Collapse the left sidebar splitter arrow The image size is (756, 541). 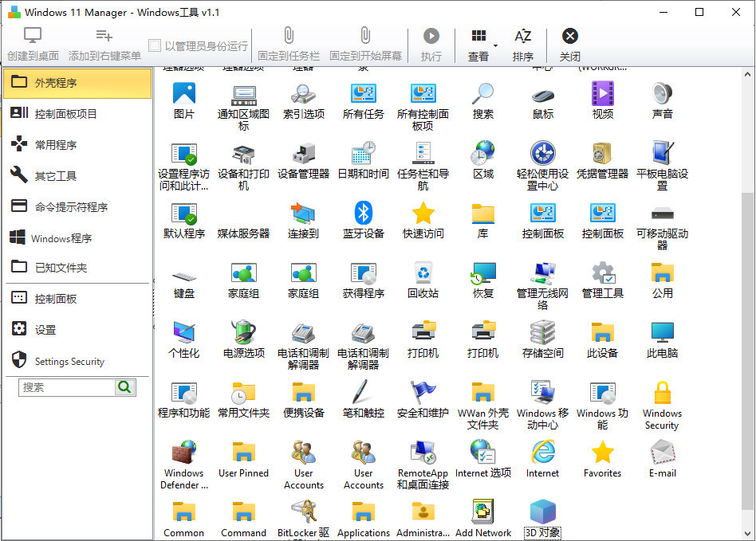click(x=153, y=282)
